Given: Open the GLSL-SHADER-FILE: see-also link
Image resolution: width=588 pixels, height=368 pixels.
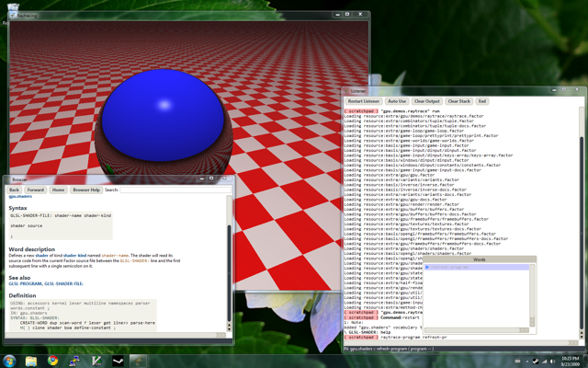Looking at the screenshot, I should tap(63, 284).
